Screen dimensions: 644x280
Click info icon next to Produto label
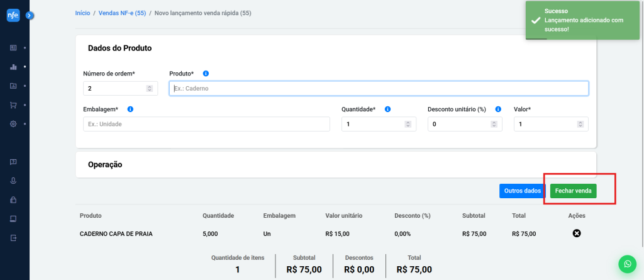click(206, 74)
